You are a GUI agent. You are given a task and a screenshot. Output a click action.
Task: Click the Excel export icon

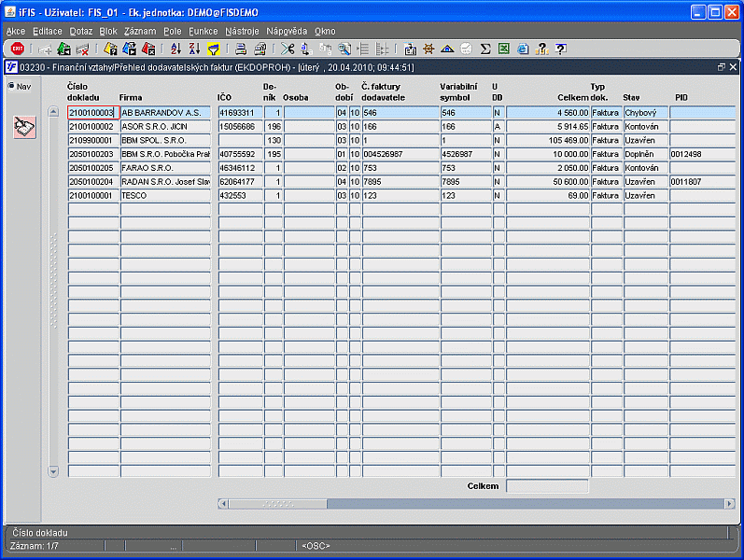click(x=504, y=49)
